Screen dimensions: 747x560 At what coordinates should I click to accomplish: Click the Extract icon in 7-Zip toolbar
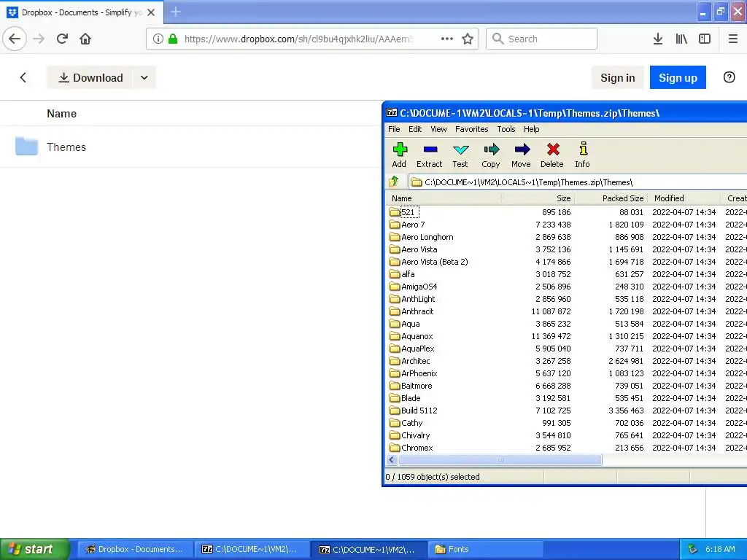[x=430, y=149]
